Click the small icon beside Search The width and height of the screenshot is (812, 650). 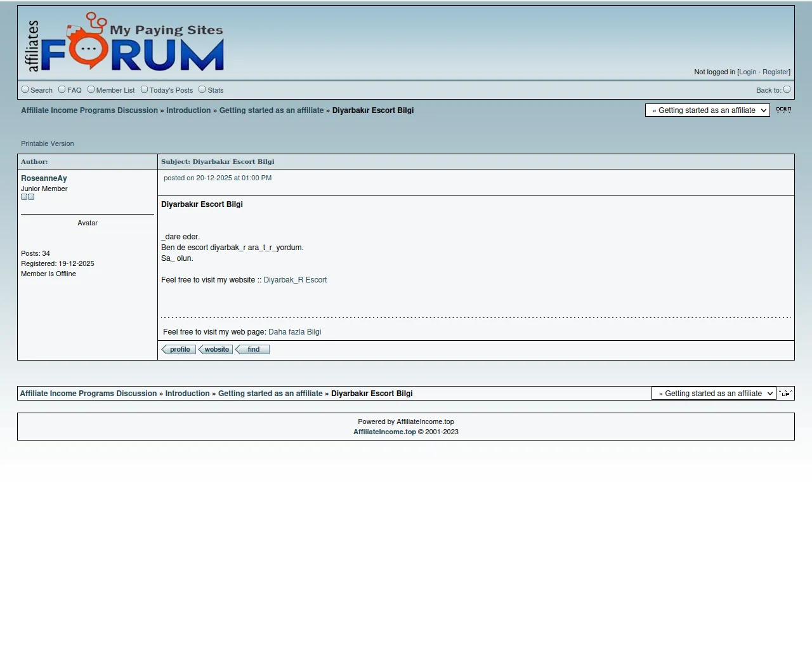pos(25,90)
